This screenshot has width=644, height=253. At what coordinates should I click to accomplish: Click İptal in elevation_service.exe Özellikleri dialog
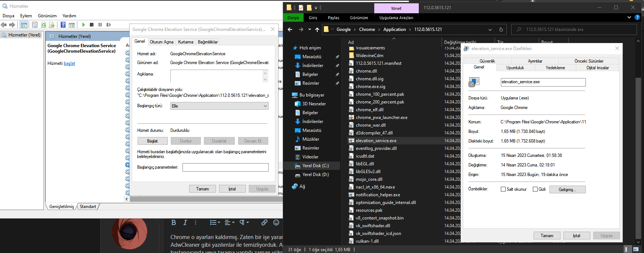point(577,236)
